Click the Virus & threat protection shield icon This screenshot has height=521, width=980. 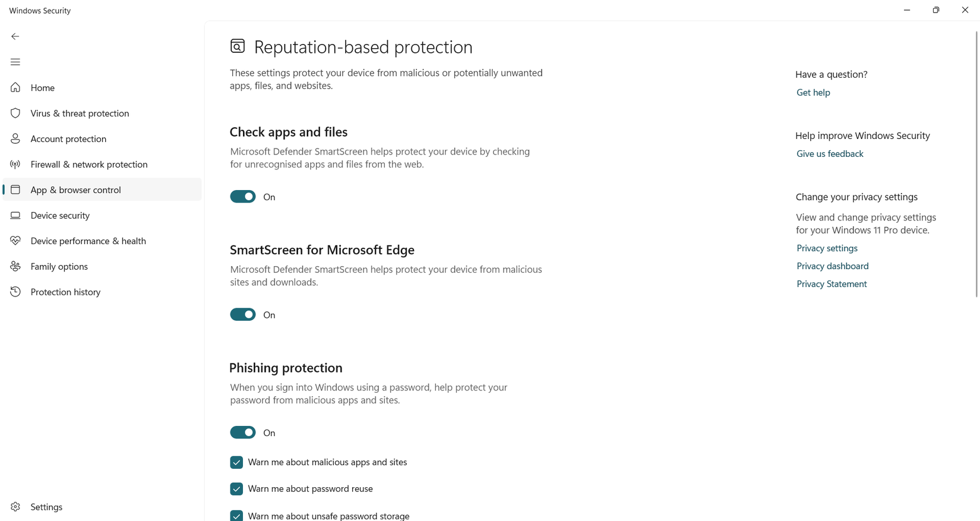click(15, 113)
